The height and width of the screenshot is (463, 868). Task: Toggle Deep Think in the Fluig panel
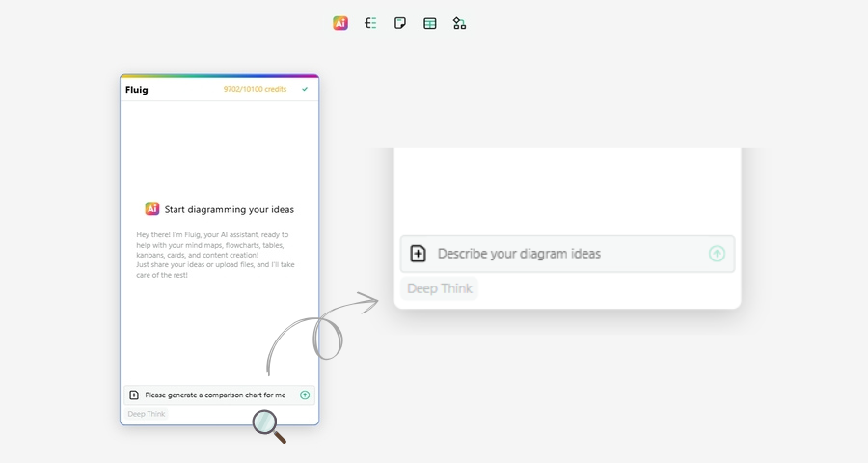147,414
